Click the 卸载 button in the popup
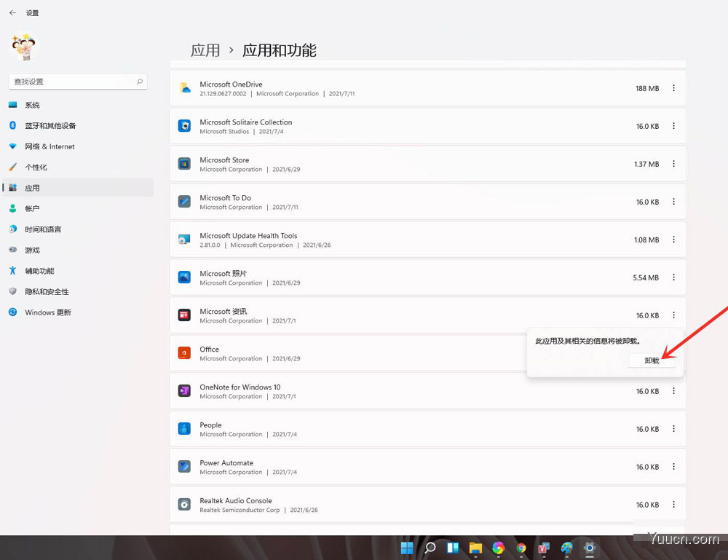 click(652, 360)
